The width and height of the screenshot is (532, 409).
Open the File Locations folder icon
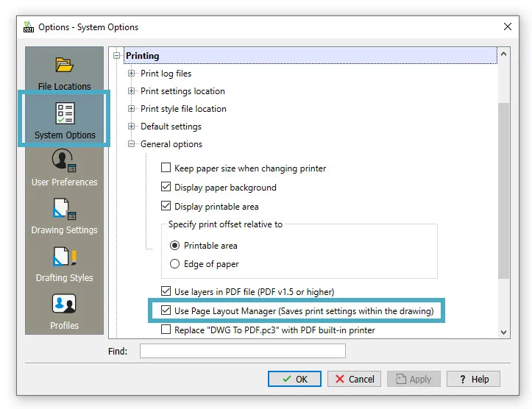point(64,65)
